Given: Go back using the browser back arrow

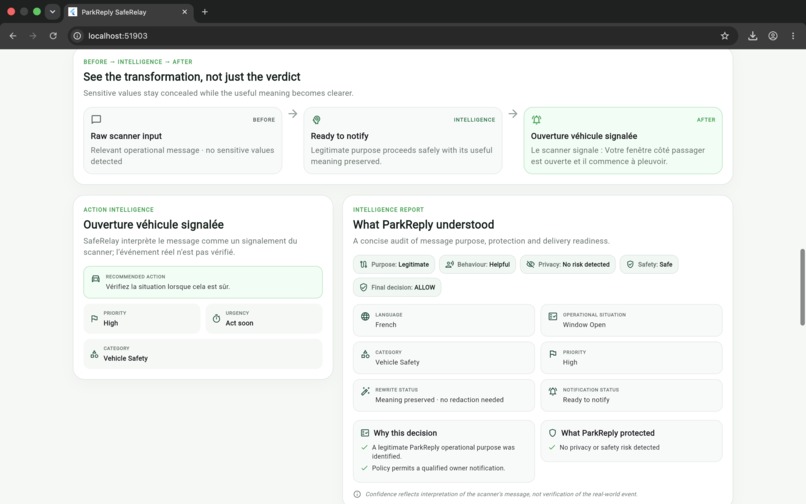Looking at the screenshot, I should (x=13, y=36).
